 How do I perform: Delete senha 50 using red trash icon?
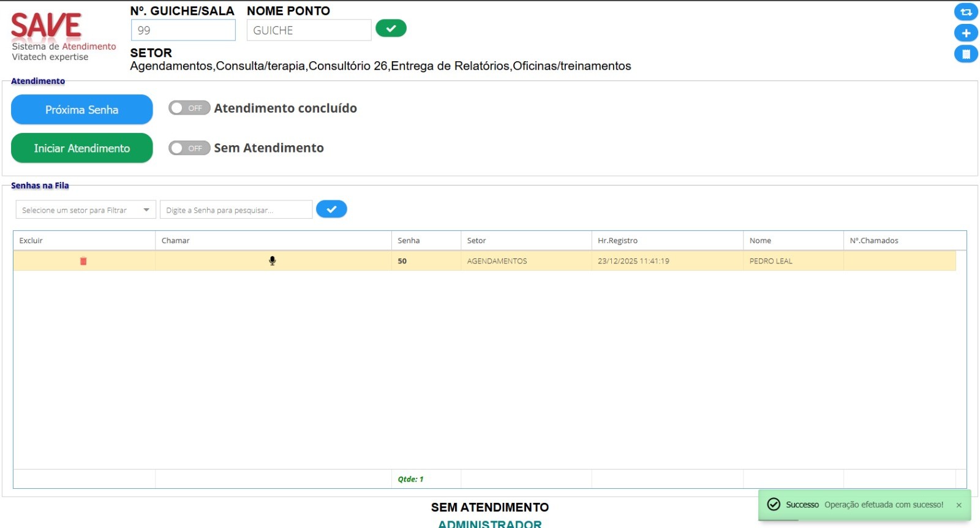[x=83, y=261]
